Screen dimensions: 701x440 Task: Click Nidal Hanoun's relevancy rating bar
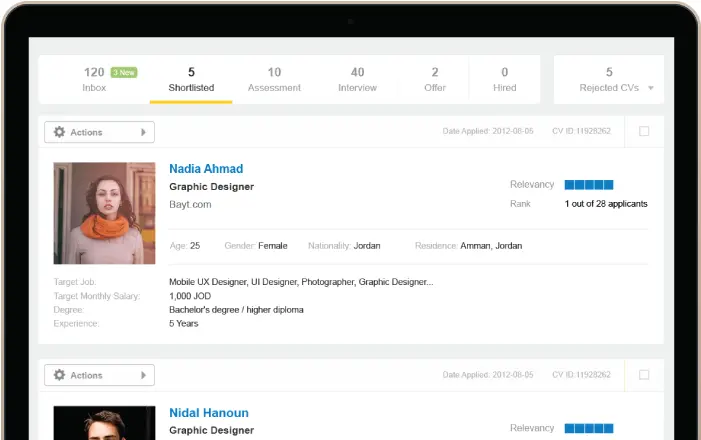coord(589,428)
